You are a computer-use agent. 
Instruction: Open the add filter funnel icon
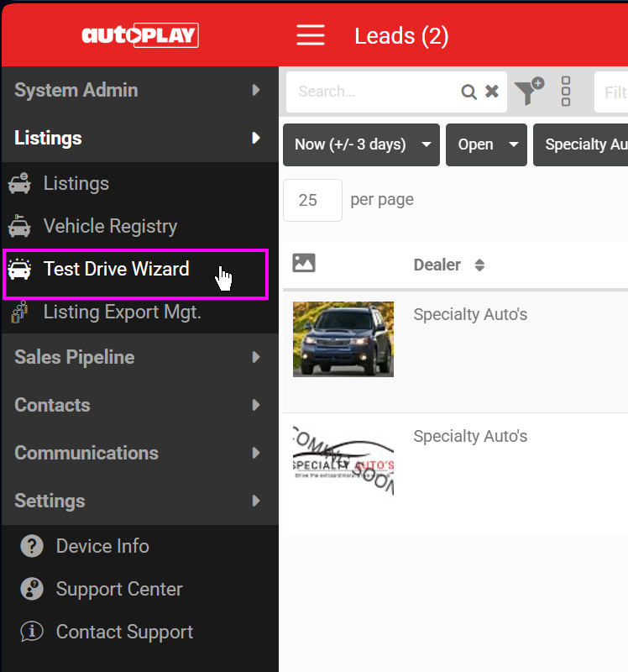click(529, 92)
